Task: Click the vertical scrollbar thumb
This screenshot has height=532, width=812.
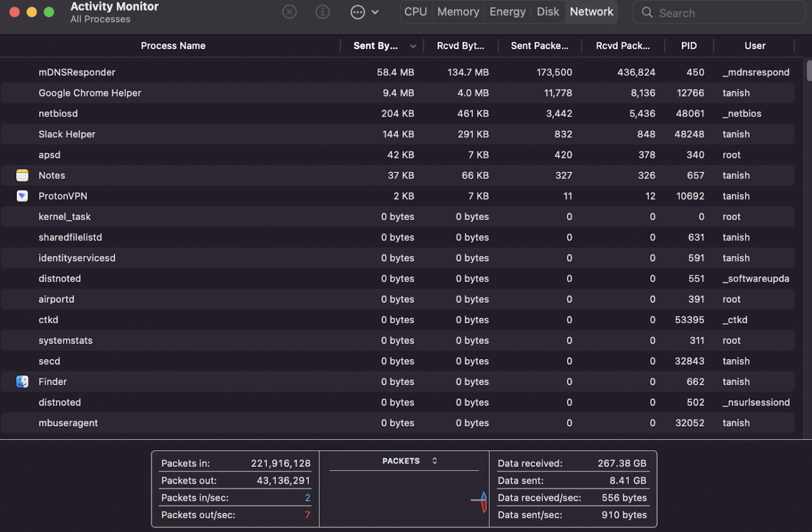Action: coord(809,71)
